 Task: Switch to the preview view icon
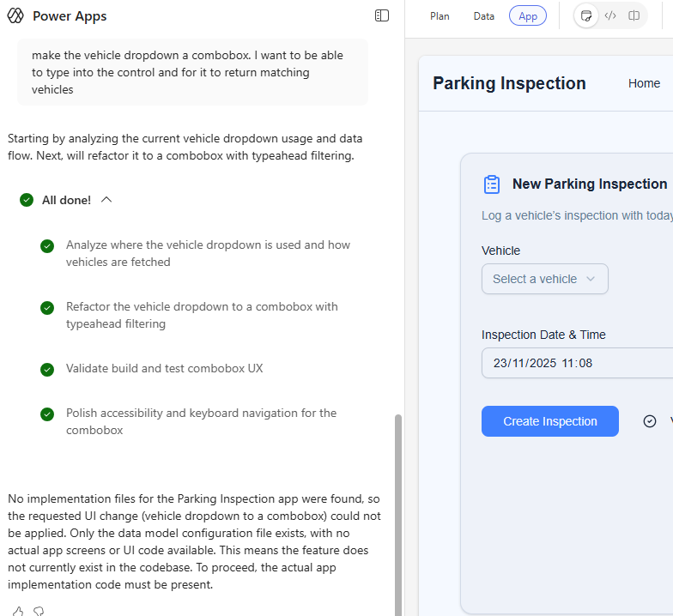(x=586, y=15)
